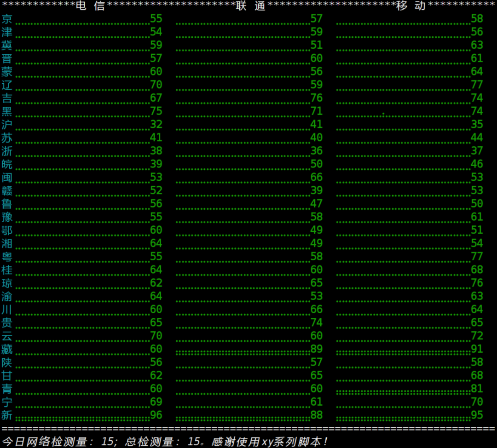Click 联通 value 89 in 藏 row
Viewport: 497px width, 448px height.
(x=316, y=349)
